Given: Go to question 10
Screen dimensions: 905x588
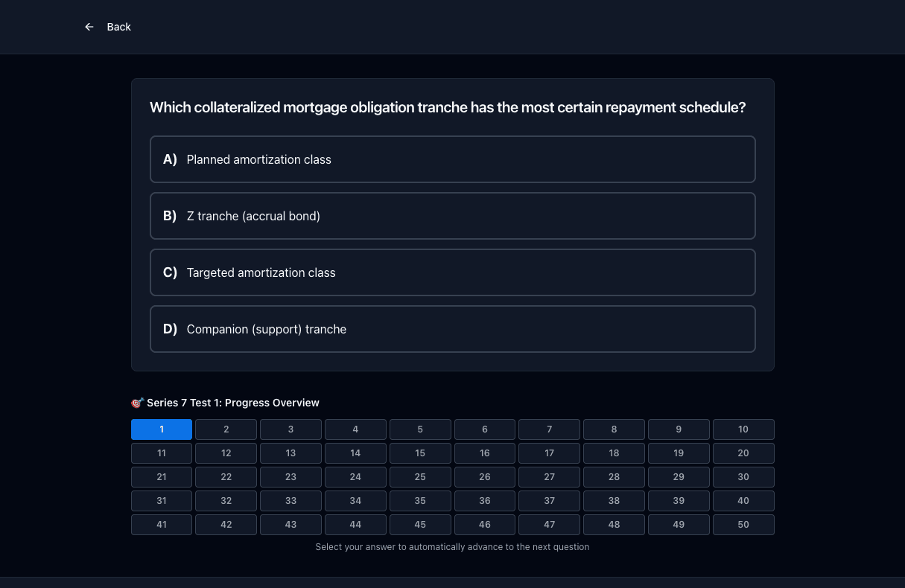Looking at the screenshot, I should (743, 429).
